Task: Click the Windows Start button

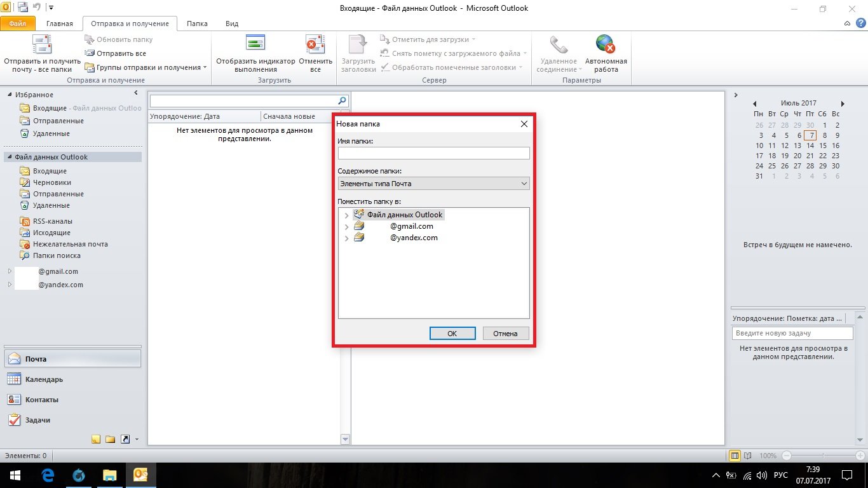Action: pos(15,475)
